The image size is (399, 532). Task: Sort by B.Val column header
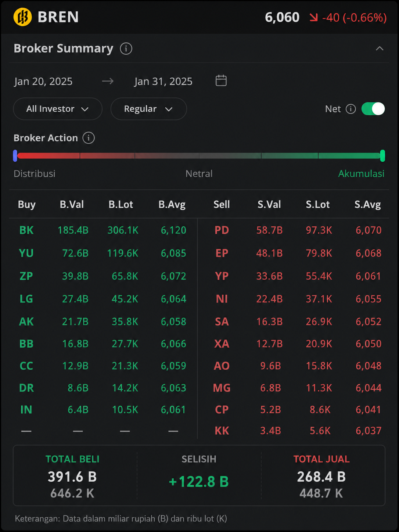tap(72, 204)
